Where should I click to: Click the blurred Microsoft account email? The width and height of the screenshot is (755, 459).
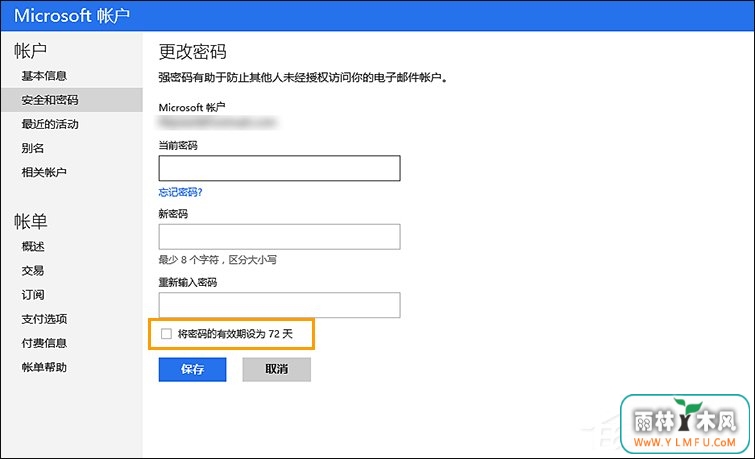218,123
